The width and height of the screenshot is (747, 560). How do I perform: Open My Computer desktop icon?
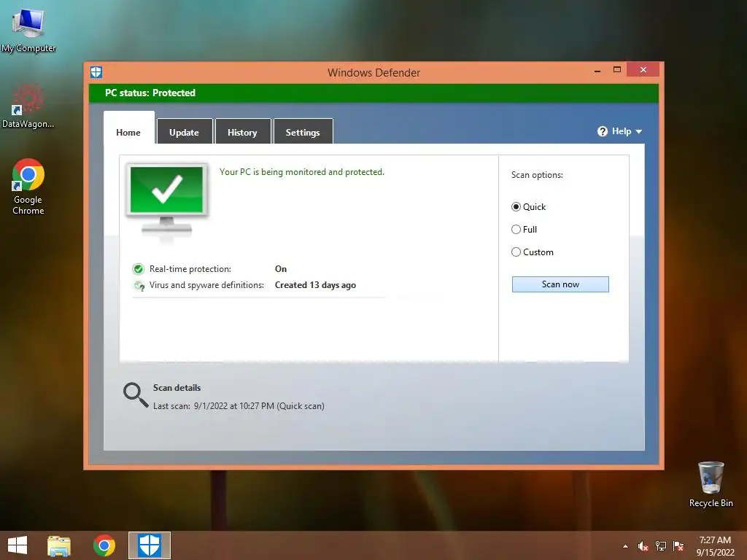pos(28,29)
